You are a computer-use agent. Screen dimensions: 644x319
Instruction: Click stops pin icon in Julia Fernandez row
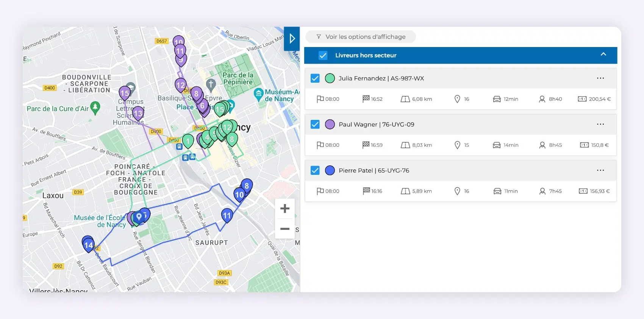coord(457,99)
